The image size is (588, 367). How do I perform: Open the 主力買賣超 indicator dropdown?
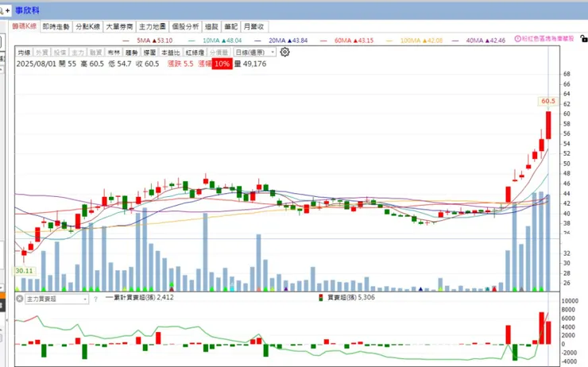pyautogui.click(x=56, y=299)
